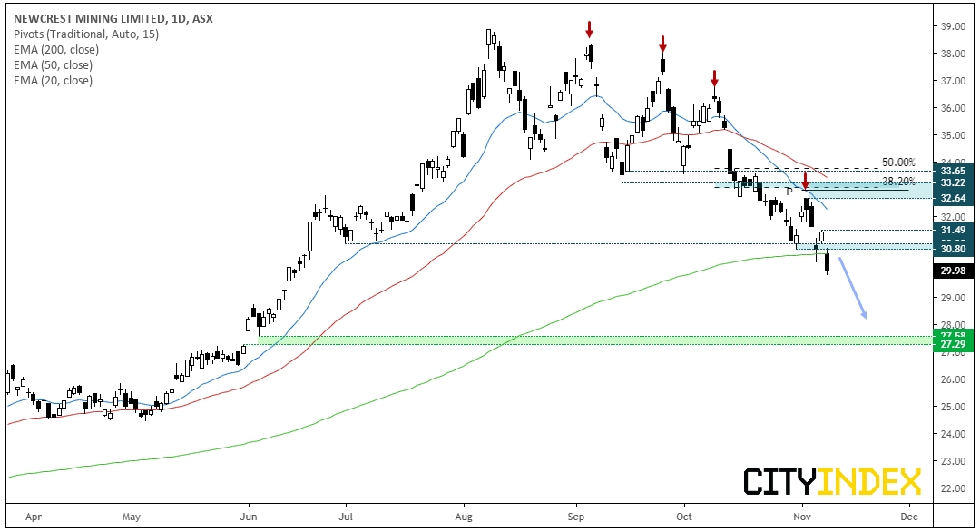Screen dimensions: 980x532
Task: Click the May label on time axis
Action: [132, 517]
